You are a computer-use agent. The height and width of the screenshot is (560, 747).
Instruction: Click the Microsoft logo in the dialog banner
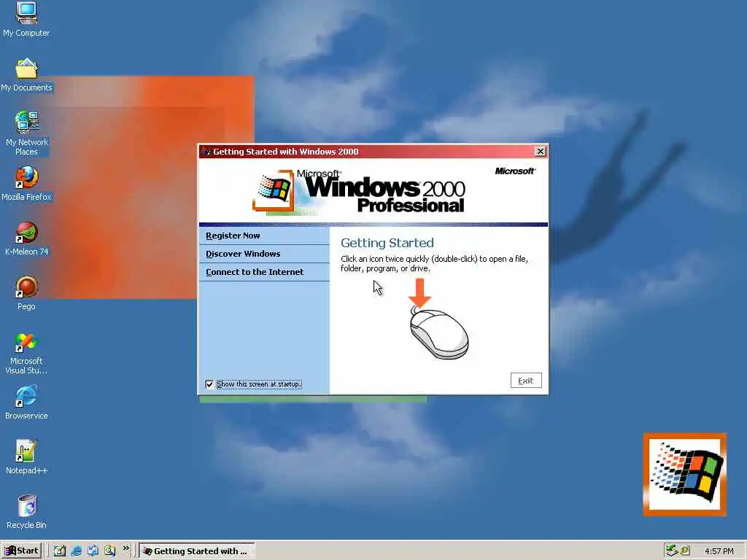(x=515, y=171)
